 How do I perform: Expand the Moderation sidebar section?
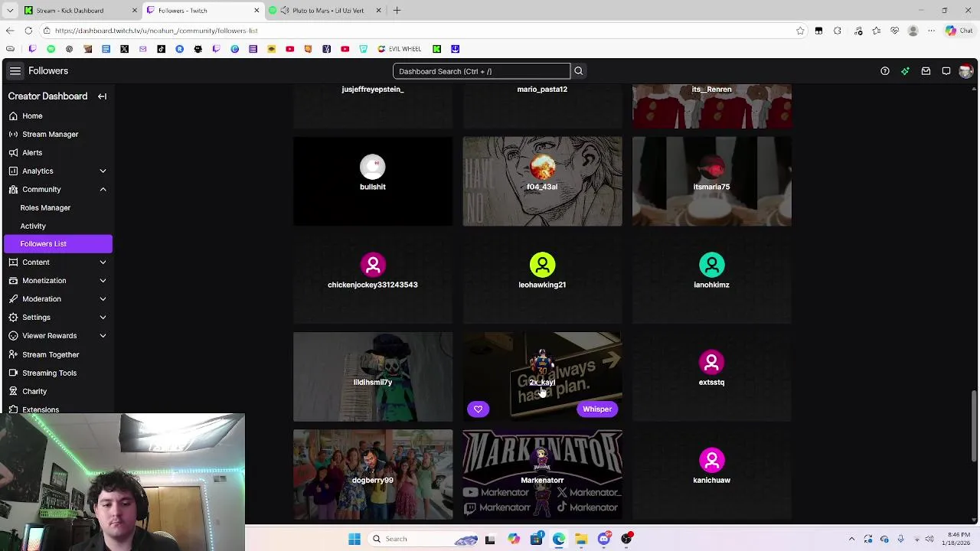(x=103, y=298)
